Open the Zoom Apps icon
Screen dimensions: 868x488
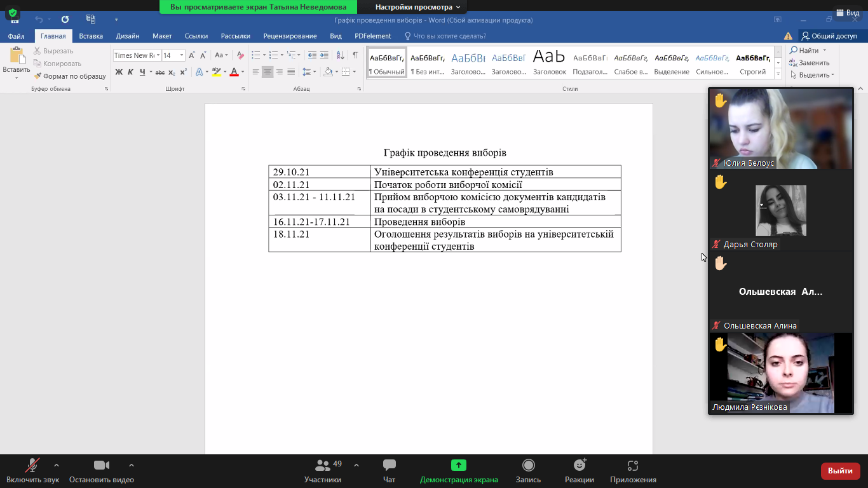tap(632, 466)
